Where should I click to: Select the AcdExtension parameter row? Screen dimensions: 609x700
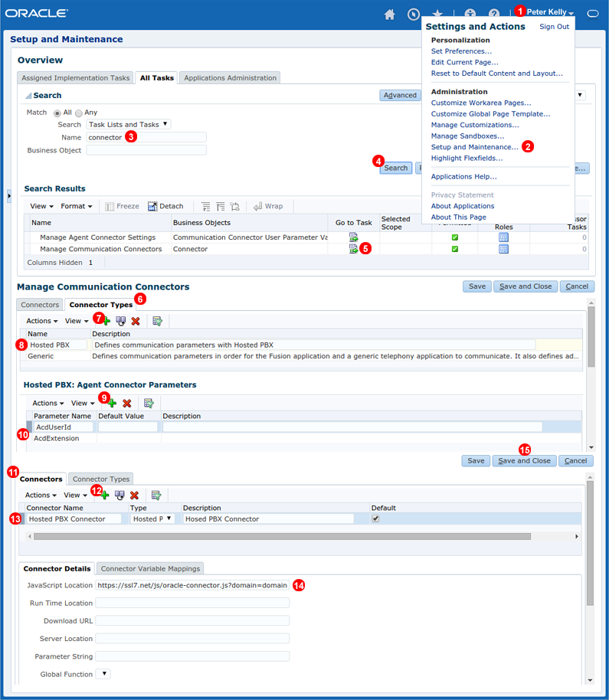point(303,438)
